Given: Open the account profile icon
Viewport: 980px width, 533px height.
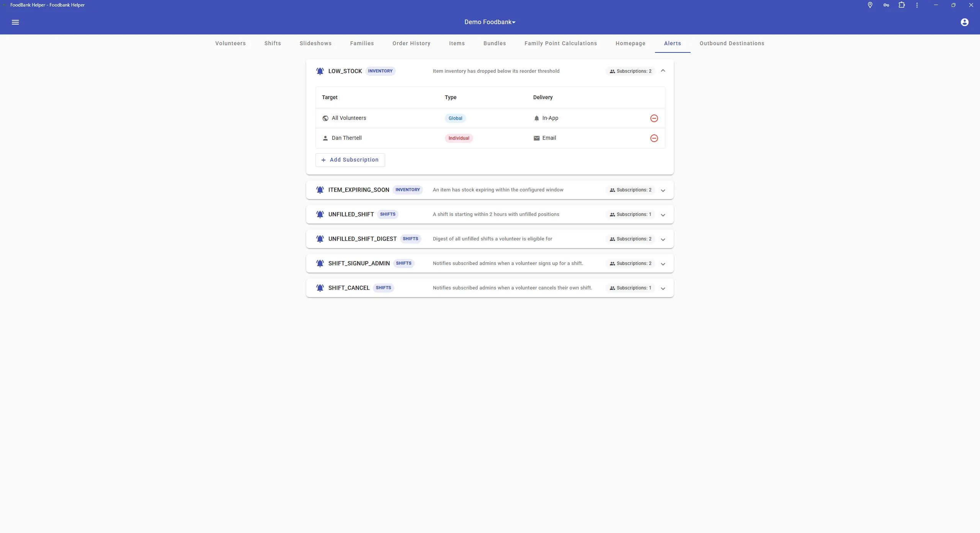Looking at the screenshot, I should pyautogui.click(x=964, y=22).
